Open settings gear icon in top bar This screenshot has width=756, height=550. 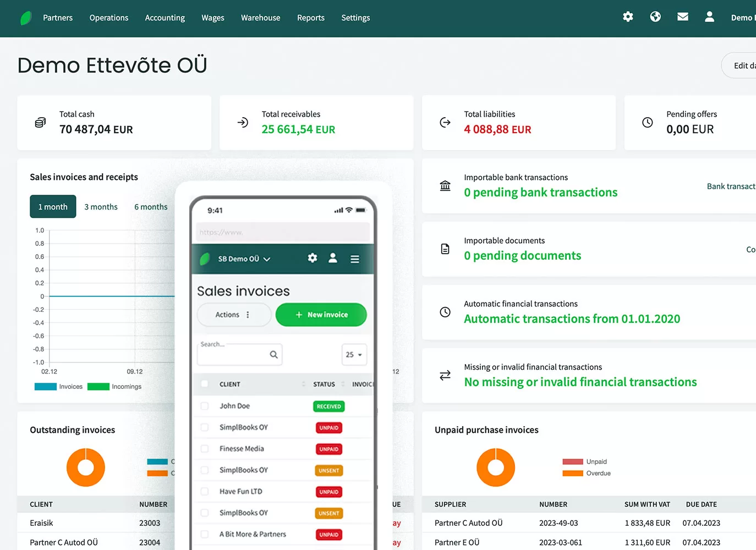[628, 17]
